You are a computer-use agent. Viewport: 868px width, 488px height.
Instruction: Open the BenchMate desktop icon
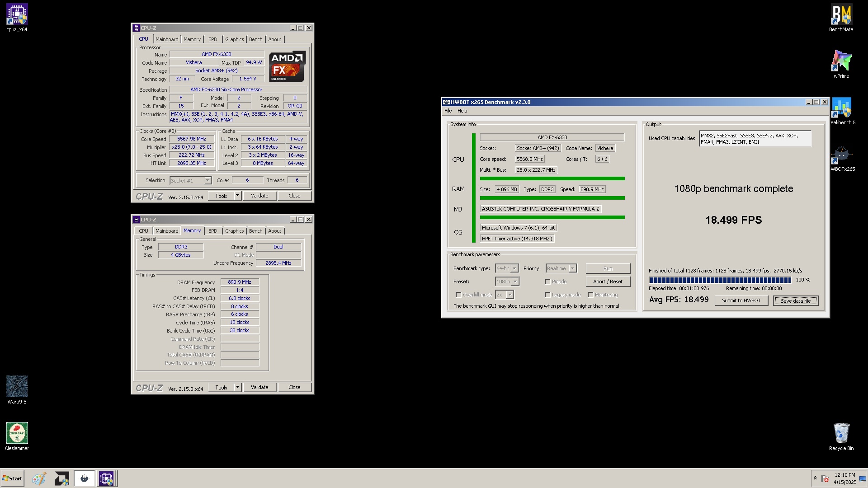[841, 18]
